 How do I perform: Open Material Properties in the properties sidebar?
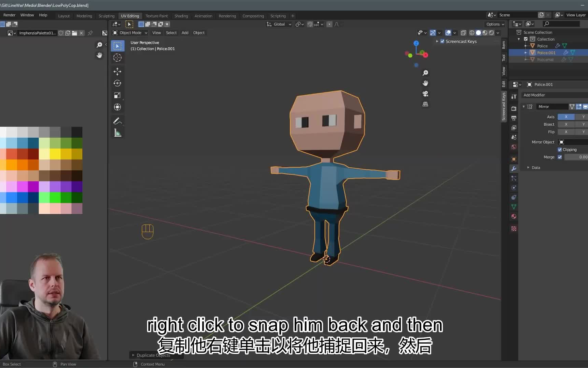click(514, 216)
